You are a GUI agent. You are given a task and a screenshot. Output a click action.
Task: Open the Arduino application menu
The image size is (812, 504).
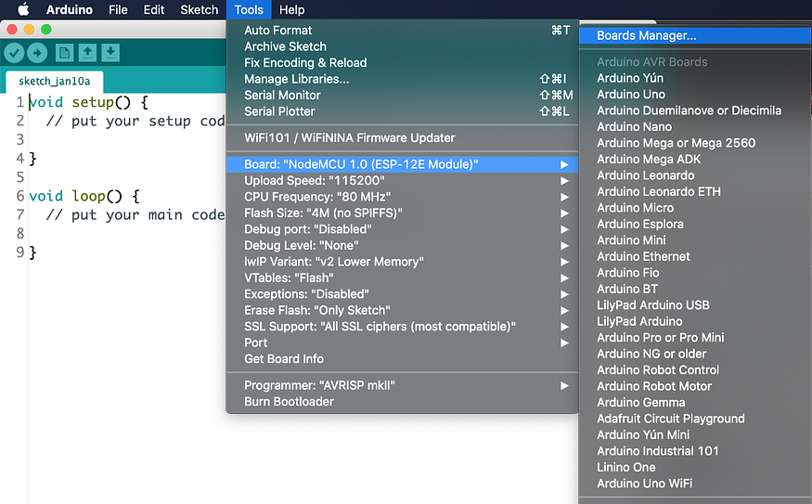70,9
